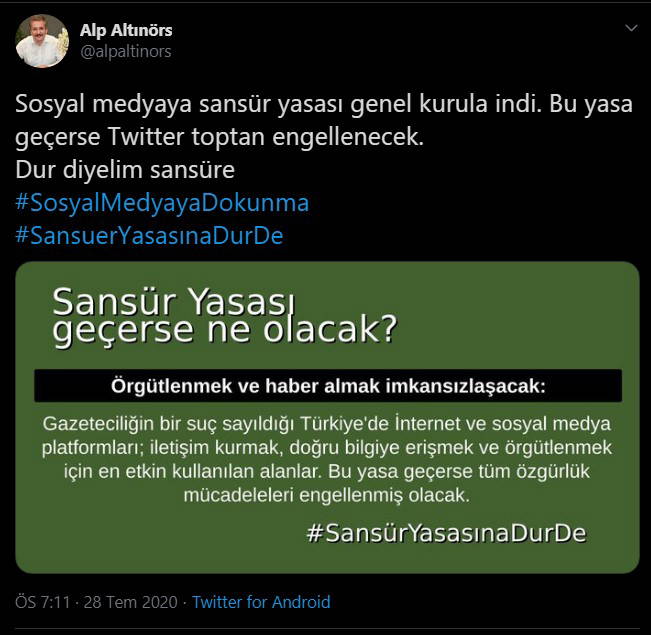Viewport: 651px width, 635px height.
Task: Click the black banner Örgütlenmek ve haber almak
Action: click(x=328, y=386)
